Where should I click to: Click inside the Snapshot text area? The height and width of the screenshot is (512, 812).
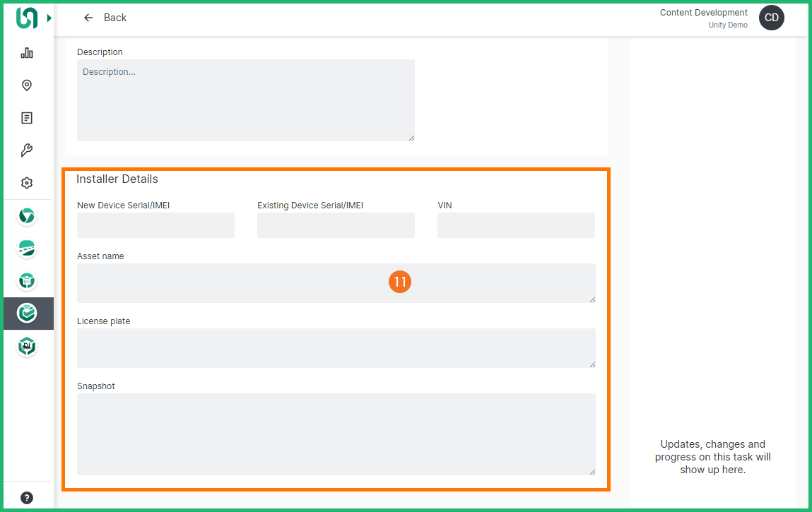point(336,434)
